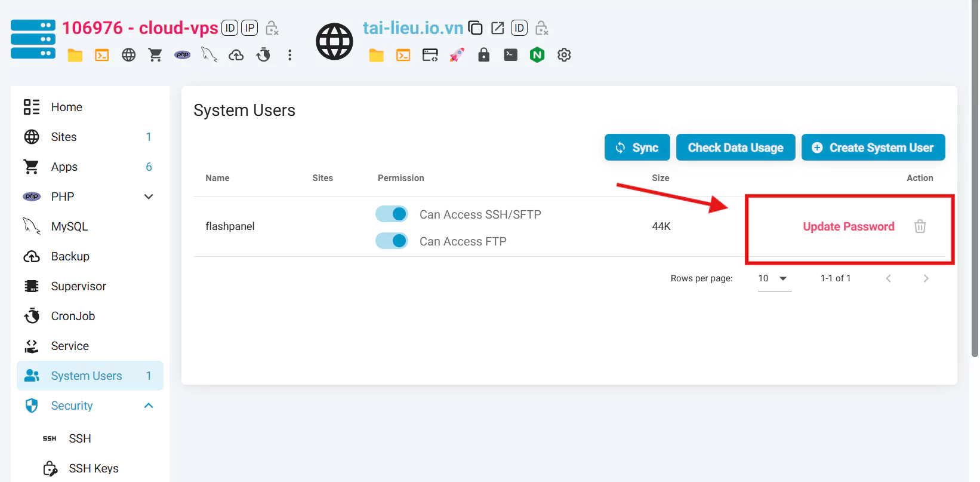This screenshot has height=482, width=980.
Task: Go to MySQL in sidebar
Action: 69,226
